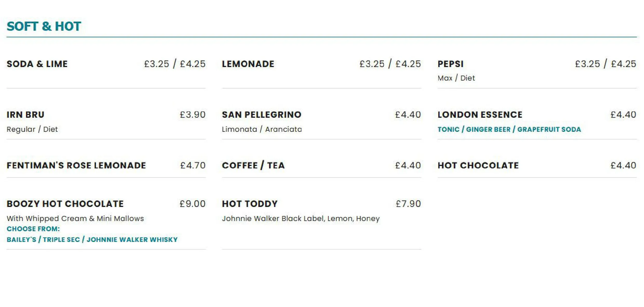Click Bailey's / Triple Sec / Johnnie Walker options
This screenshot has height=307, width=644.
tap(92, 240)
